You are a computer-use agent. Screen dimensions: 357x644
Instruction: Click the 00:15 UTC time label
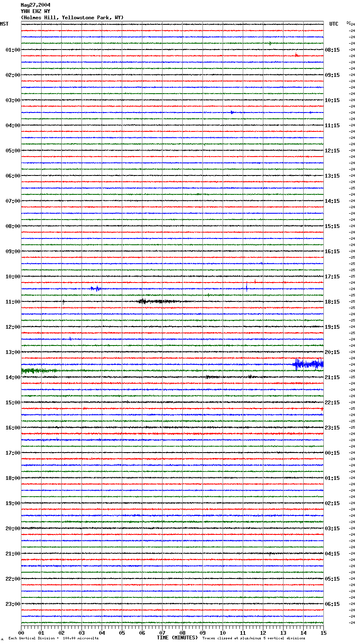coord(332,453)
